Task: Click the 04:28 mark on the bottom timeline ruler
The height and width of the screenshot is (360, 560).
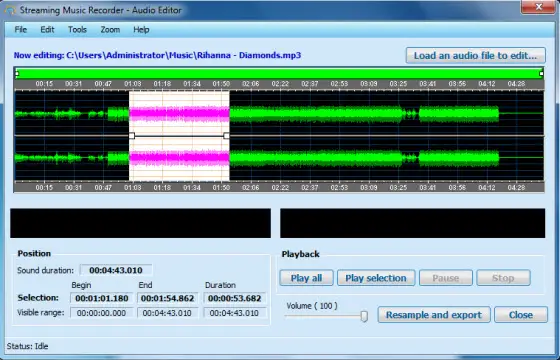Action: (516, 187)
